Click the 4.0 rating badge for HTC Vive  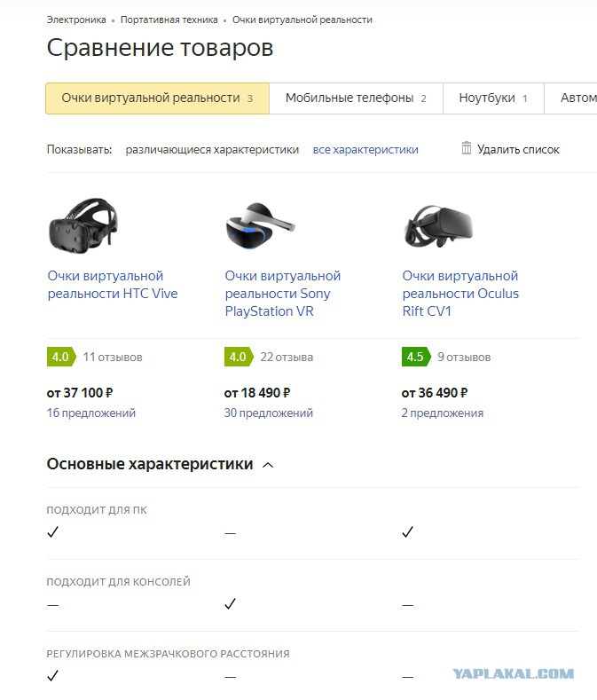[x=61, y=357]
